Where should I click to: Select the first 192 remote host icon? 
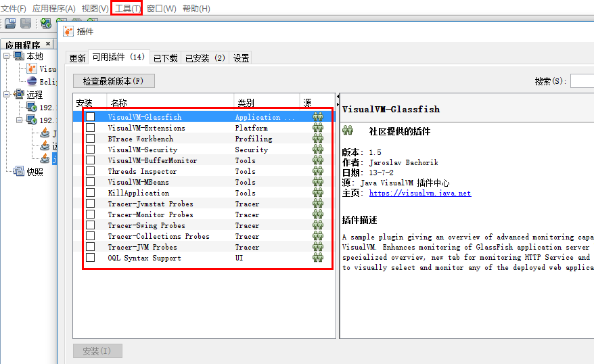[x=32, y=107]
